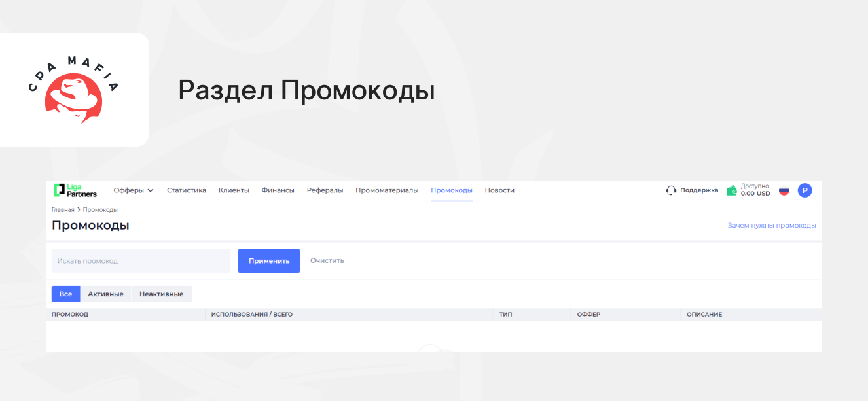The image size is (868, 401).
Task: Show the Неактивные promo codes tab
Action: (x=161, y=294)
